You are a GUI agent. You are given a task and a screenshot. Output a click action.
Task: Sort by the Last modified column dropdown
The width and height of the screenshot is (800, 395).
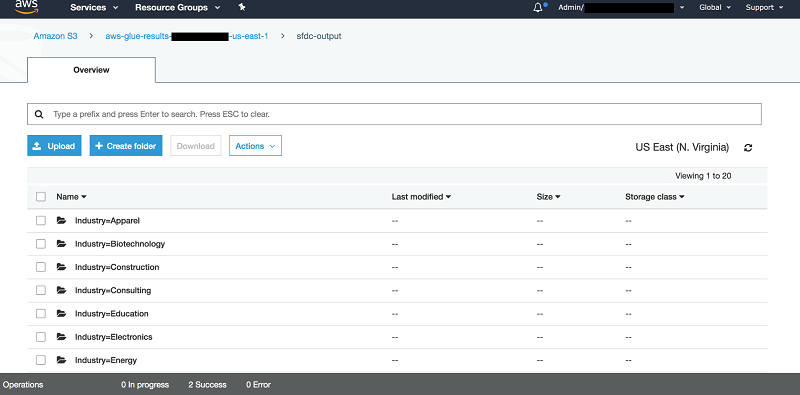coord(421,196)
